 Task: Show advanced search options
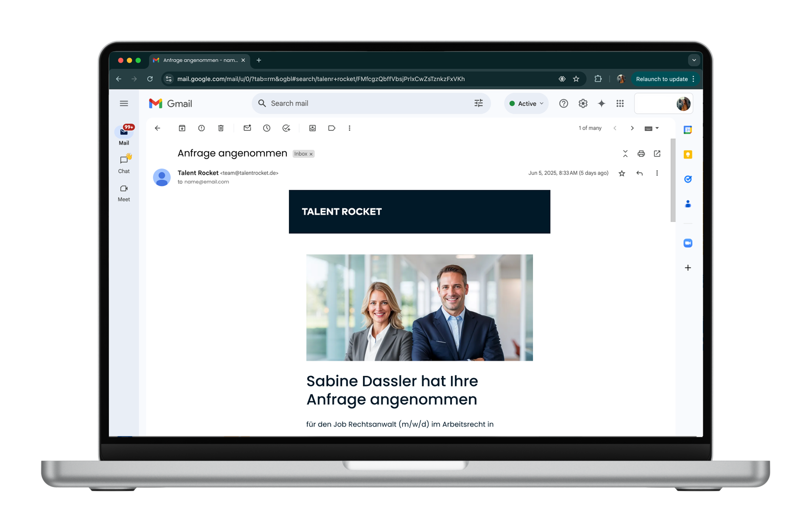click(x=478, y=104)
